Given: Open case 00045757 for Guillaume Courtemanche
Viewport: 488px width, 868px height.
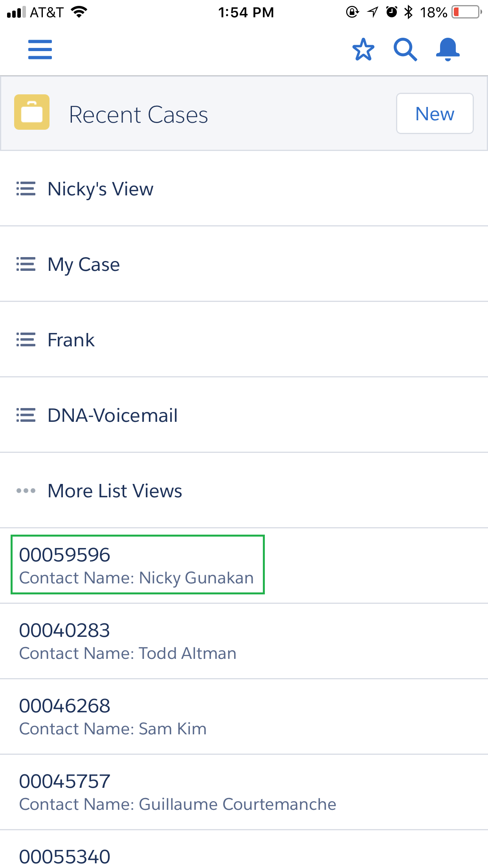Looking at the screenshot, I should [x=178, y=792].
